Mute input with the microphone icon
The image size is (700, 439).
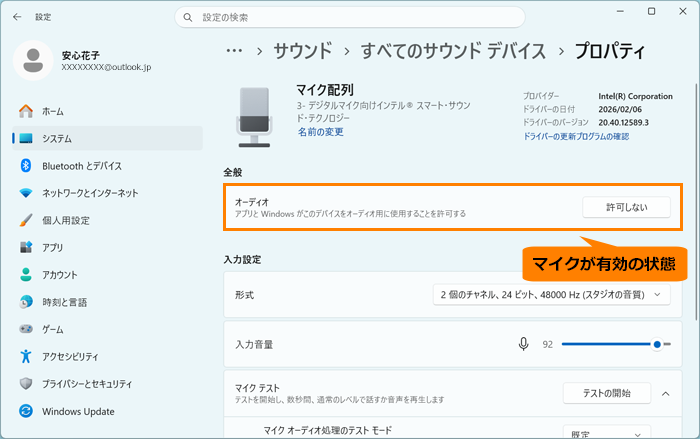pos(524,344)
